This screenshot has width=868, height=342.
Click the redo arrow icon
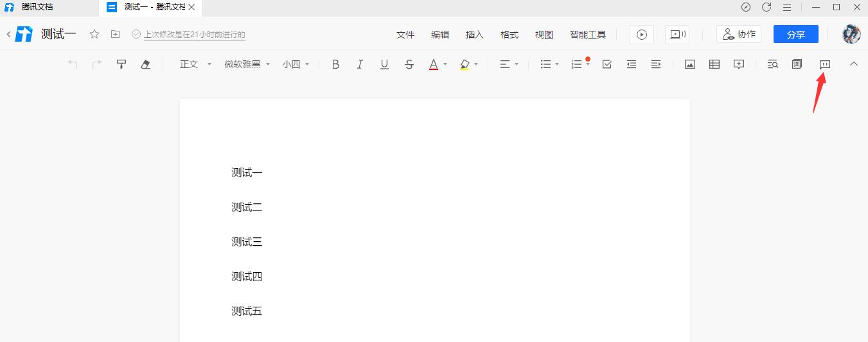tap(97, 64)
